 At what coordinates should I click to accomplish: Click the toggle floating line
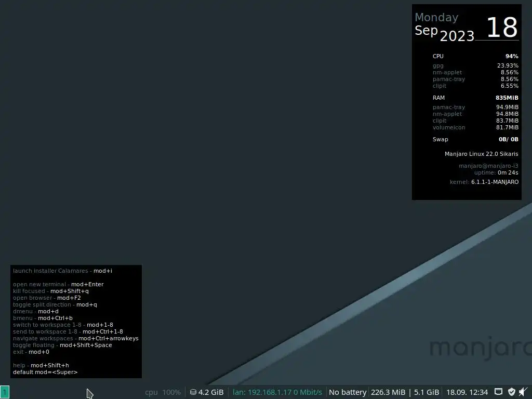pyautogui.click(x=62, y=345)
